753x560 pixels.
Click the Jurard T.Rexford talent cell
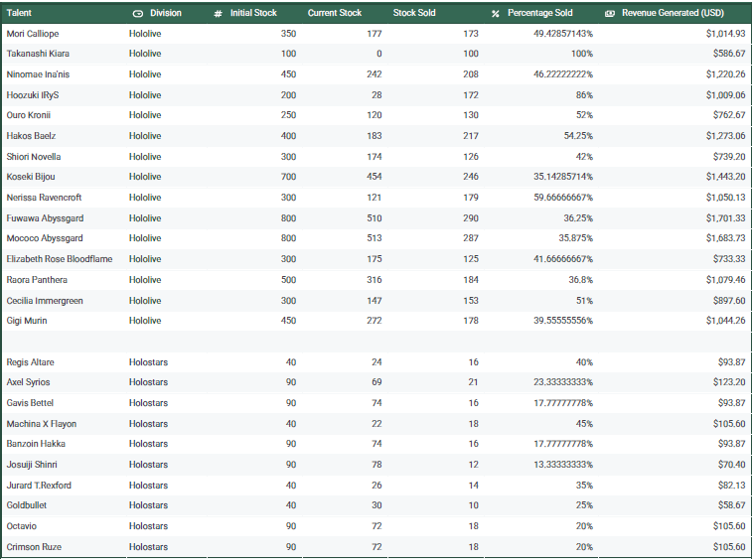(x=39, y=486)
